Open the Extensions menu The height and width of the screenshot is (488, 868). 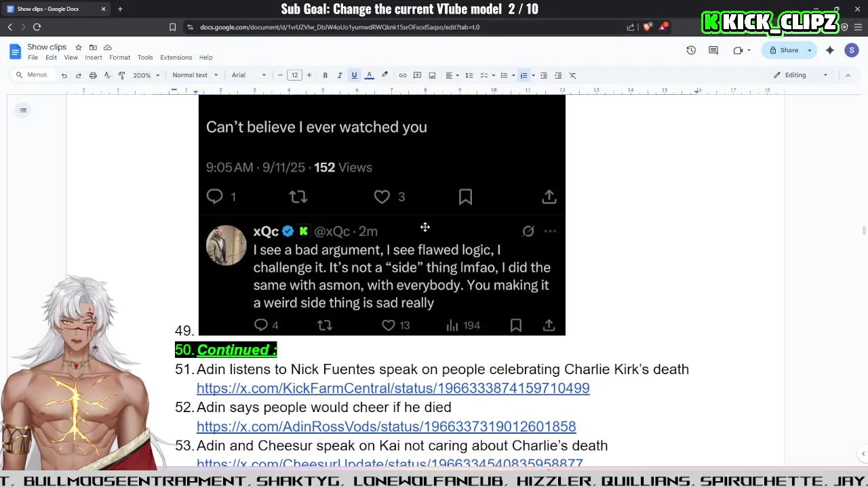pos(176,58)
